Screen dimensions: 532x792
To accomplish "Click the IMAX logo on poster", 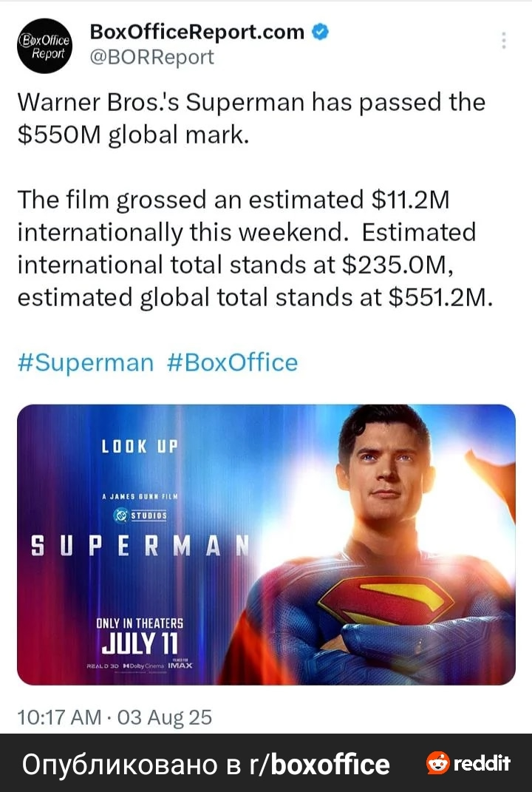I will click(x=180, y=666).
